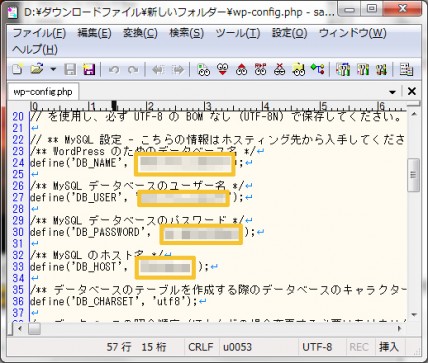Open the ウィンドウ(W) menu

click(353, 33)
